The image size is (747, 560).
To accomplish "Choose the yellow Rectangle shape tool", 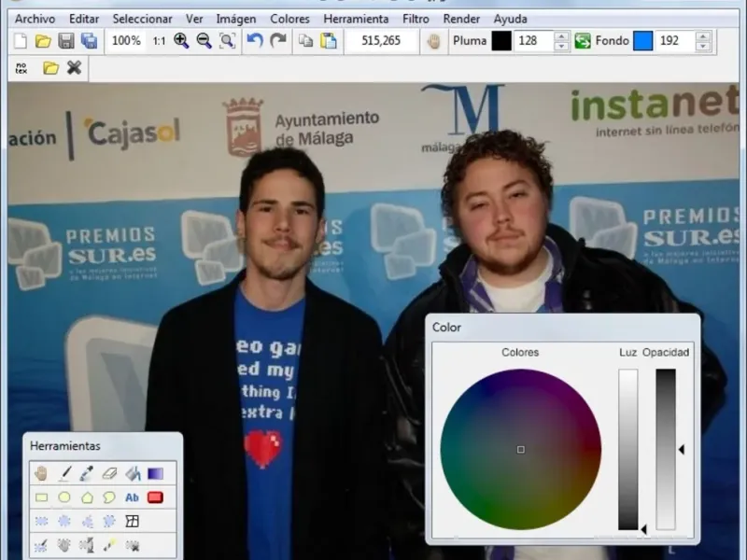I will point(41,497).
